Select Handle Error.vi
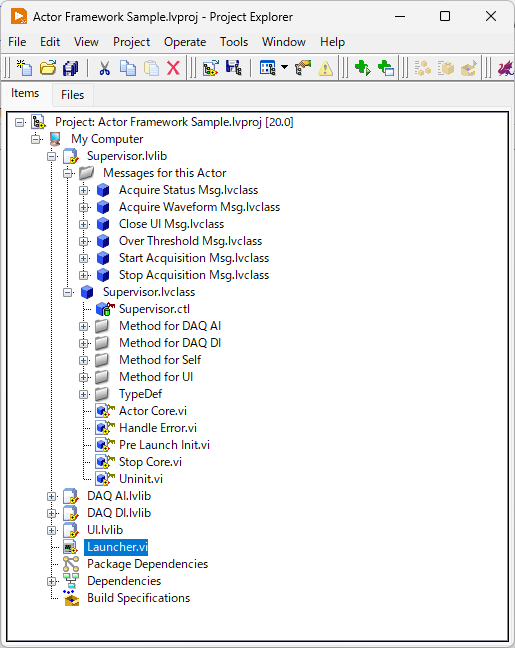 pos(158,428)
